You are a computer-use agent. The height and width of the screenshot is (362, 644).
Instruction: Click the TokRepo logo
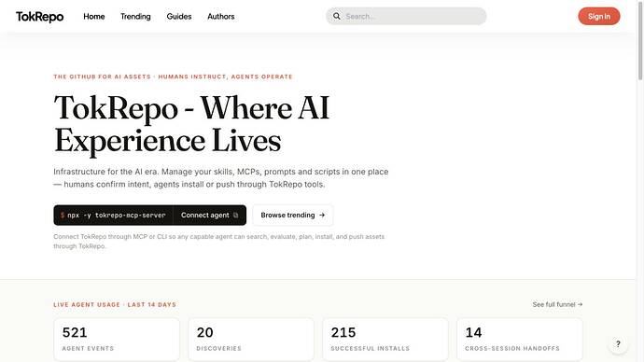click(x=39, y=17)
